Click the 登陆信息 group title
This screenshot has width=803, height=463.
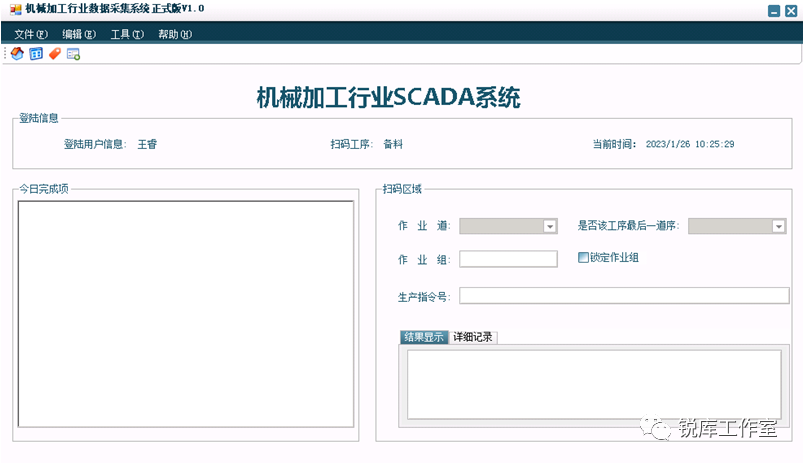pos(39,118)
